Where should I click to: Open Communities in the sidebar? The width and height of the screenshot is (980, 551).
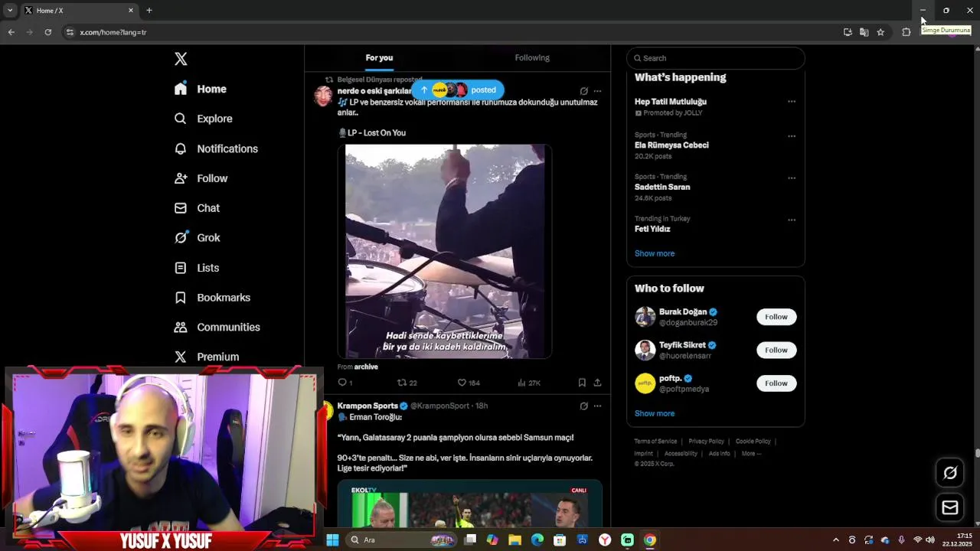(217, 328)
